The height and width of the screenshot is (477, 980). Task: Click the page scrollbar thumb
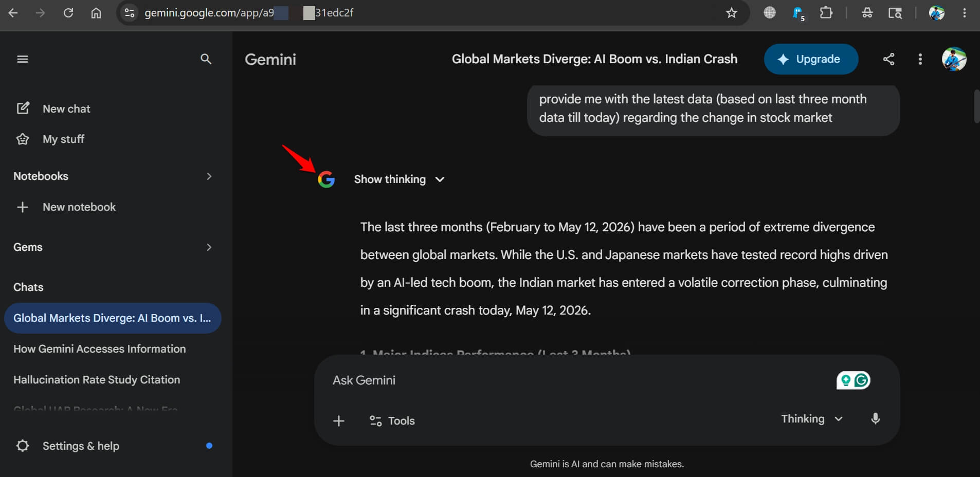[x=976, y=106]
